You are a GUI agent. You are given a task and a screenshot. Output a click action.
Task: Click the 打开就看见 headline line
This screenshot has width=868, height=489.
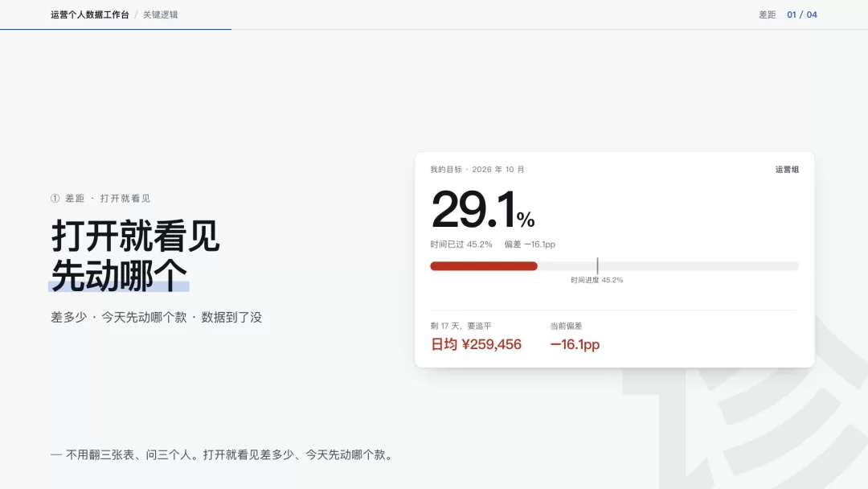[136, 236]
